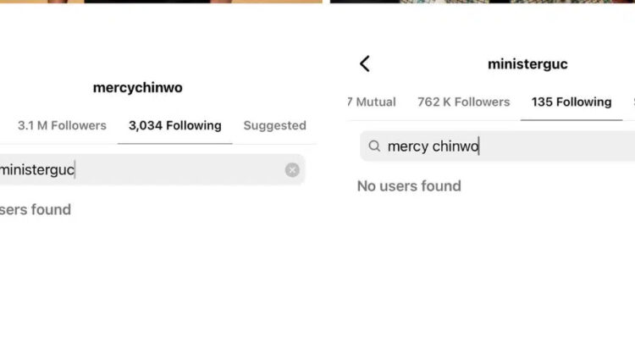This screenshot has height=364, width=635.
Task: Select the 3,034 Following tab
Action: [x=174, y=125]
